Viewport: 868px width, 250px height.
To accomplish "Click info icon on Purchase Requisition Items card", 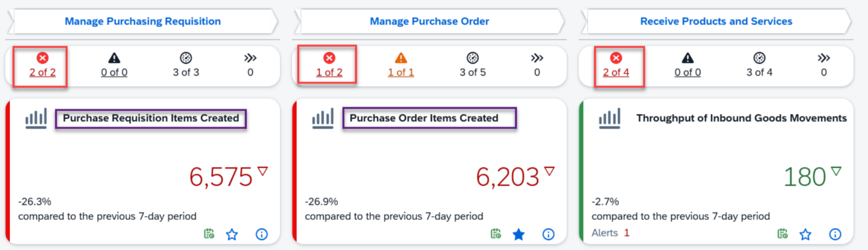I will tap(262, 234).
